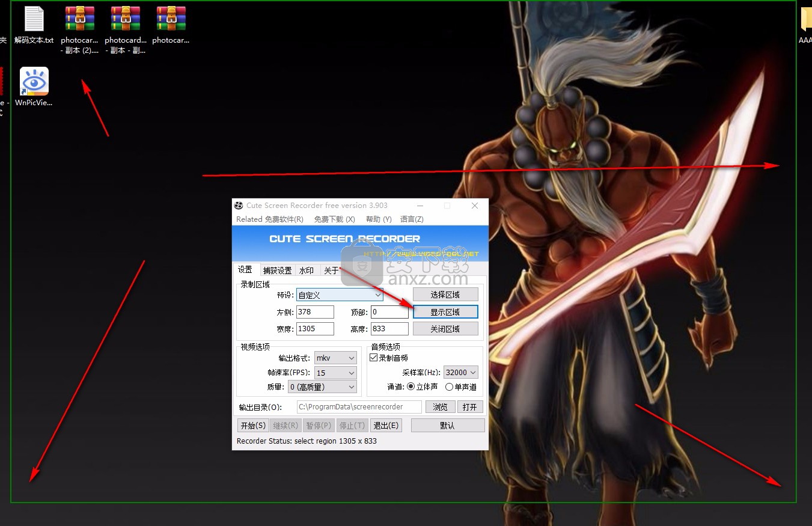The width and height of the screenshot is (812, 526).
Task: Click the 开始(S) button
Action: (253, 426)
